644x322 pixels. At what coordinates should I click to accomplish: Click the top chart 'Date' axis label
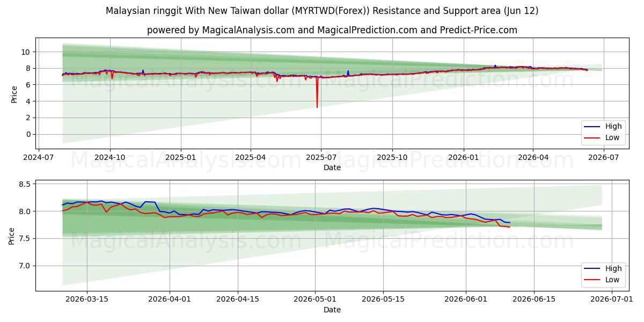pyautogui.click(x=332, y=167)
